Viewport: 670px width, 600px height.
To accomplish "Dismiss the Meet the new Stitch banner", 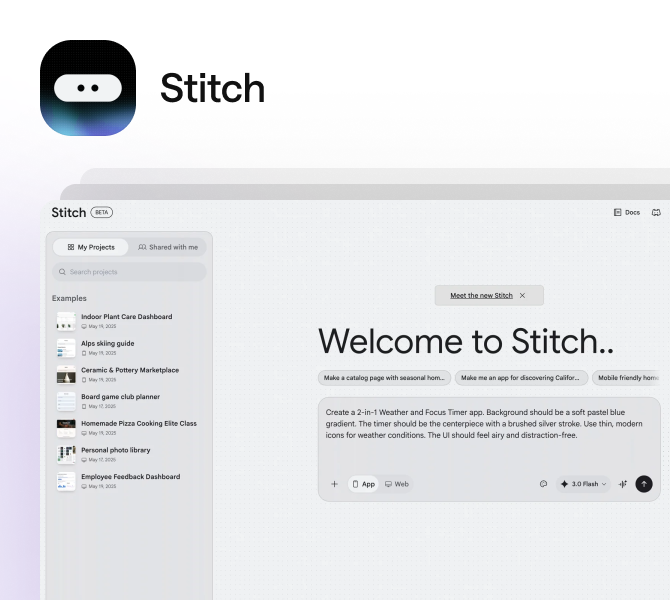I will tap(522, 295).
